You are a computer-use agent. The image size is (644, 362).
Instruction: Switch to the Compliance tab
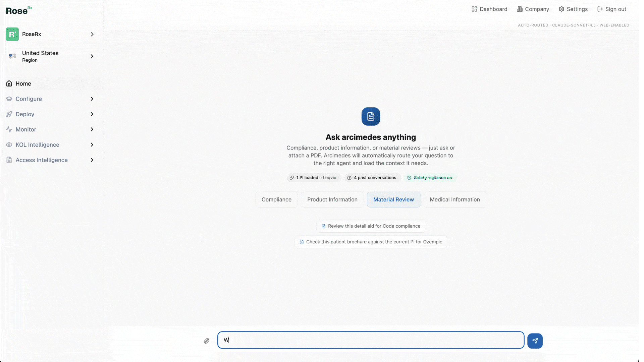coord(276,199)
